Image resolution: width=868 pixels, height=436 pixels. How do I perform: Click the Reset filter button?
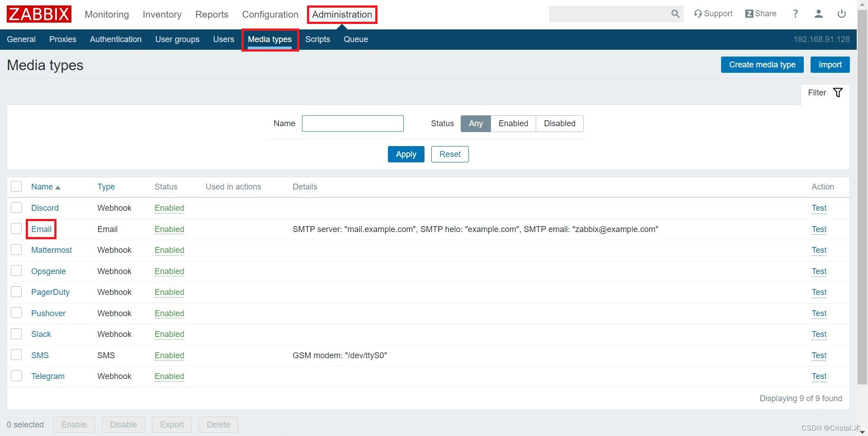[x=450, y=154]
